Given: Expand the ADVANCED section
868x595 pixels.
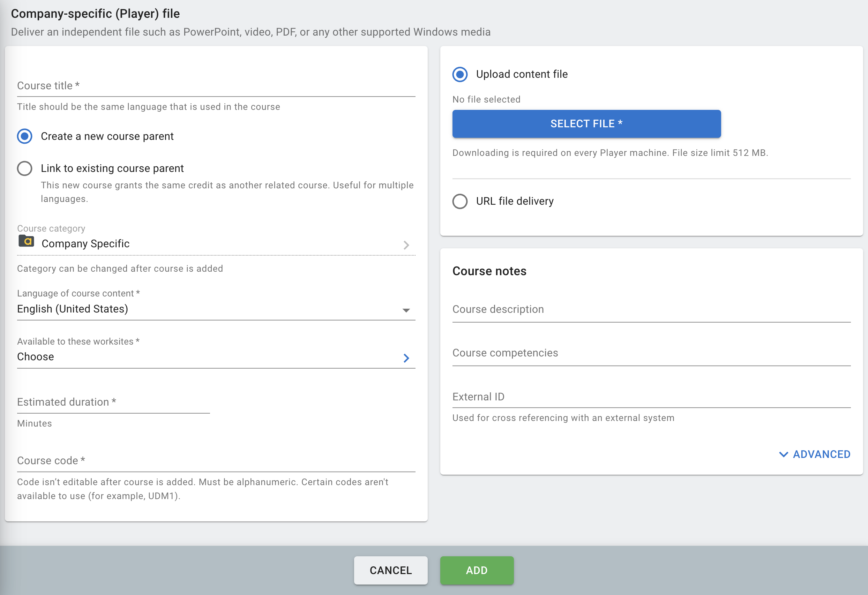Looking at the screenshot, I should pyautogui.click(x=815, y=454).
